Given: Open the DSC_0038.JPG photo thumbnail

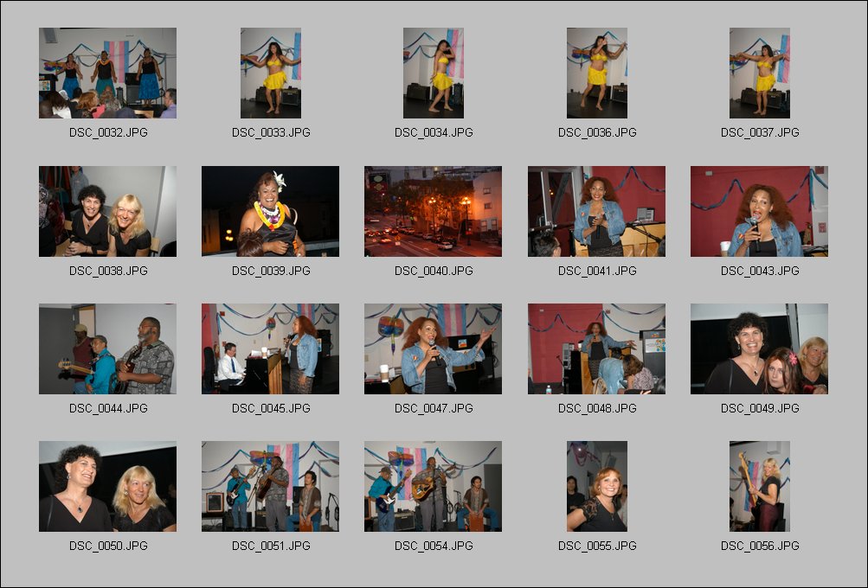Looking at the screenshot, I should [107, 211].
